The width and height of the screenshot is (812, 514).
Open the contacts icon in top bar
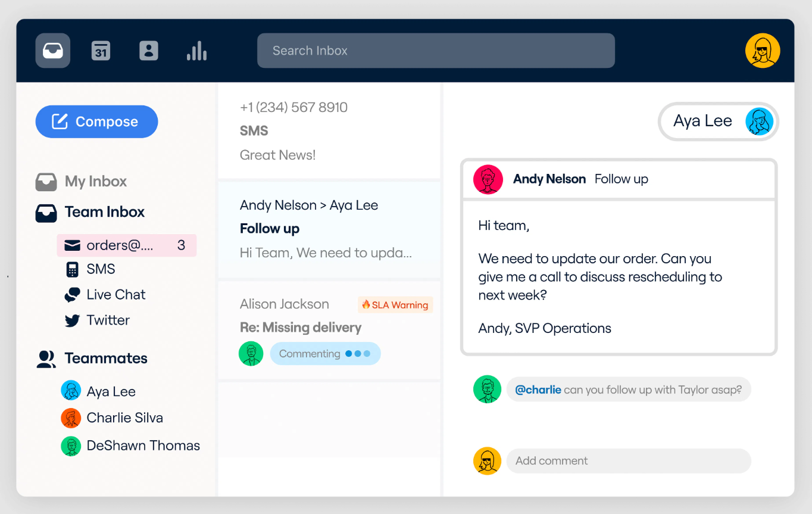click(x=148, y=51)
